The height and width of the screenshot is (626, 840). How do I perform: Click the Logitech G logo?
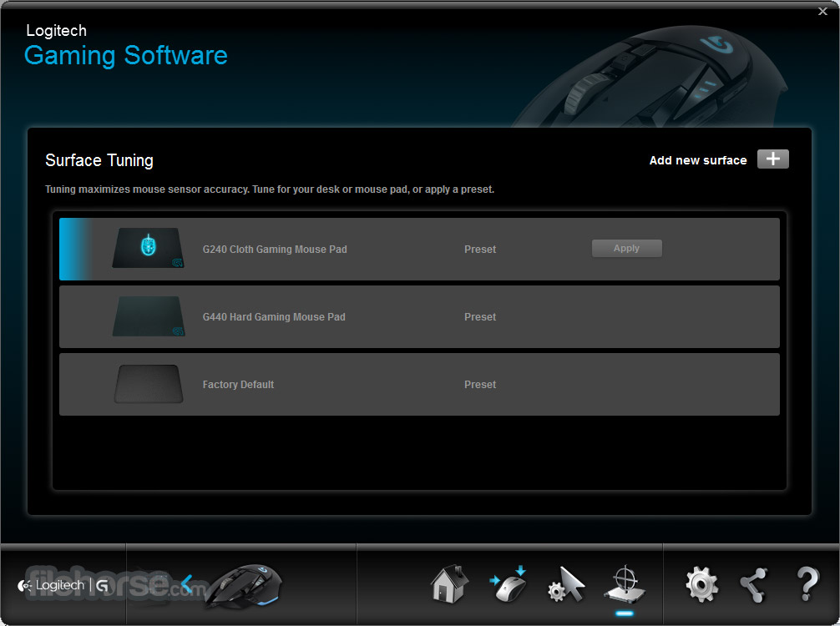[x=63, y=585]
